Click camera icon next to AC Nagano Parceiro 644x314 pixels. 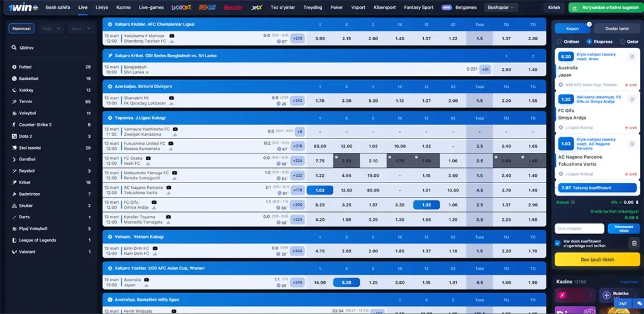(x=169, y=188)
